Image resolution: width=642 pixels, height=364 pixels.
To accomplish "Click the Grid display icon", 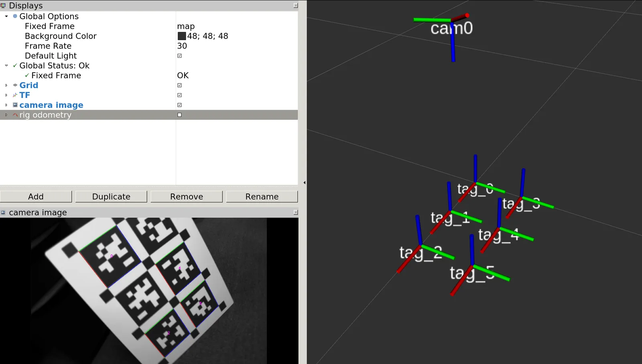I will 15,85.
